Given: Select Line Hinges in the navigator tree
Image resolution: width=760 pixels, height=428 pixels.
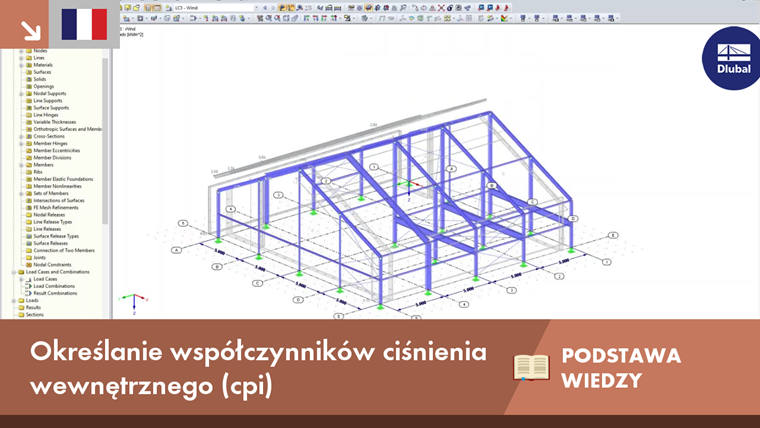Looking at the screenshot, I should 46,115.
